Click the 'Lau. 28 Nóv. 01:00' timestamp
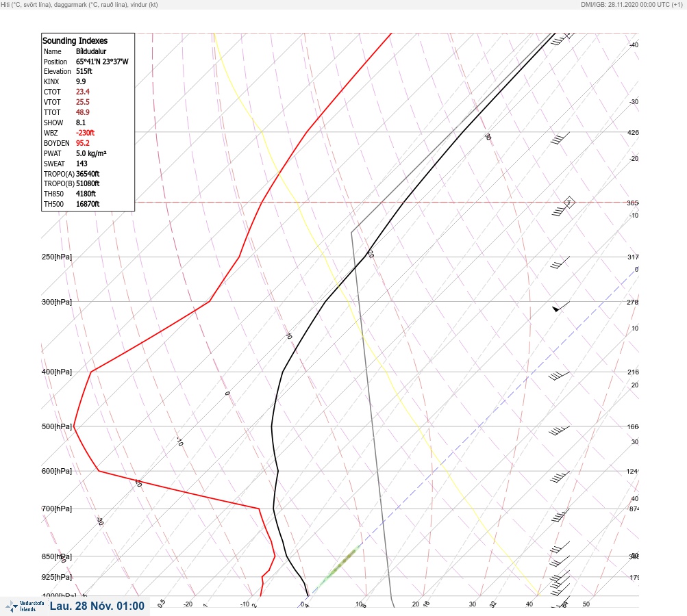Viewport: 687px width, 616px height. (x=97, y=606)
